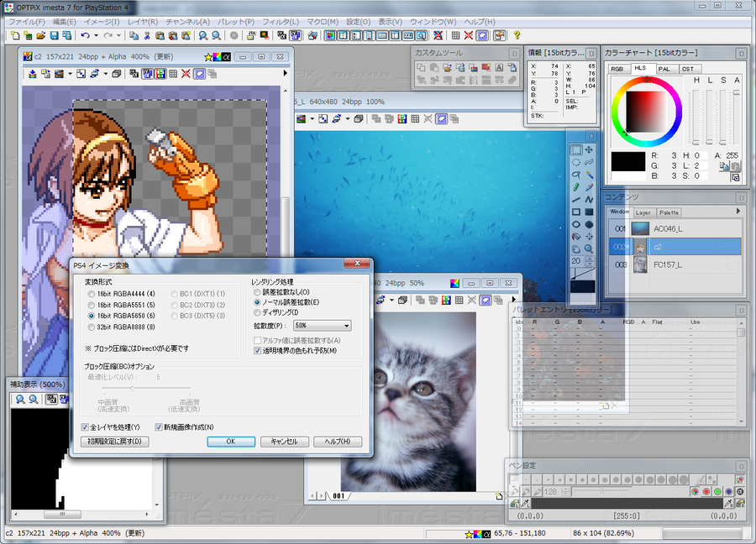Open the 拡散度(P) 50% dropdown

pos(322,326)
